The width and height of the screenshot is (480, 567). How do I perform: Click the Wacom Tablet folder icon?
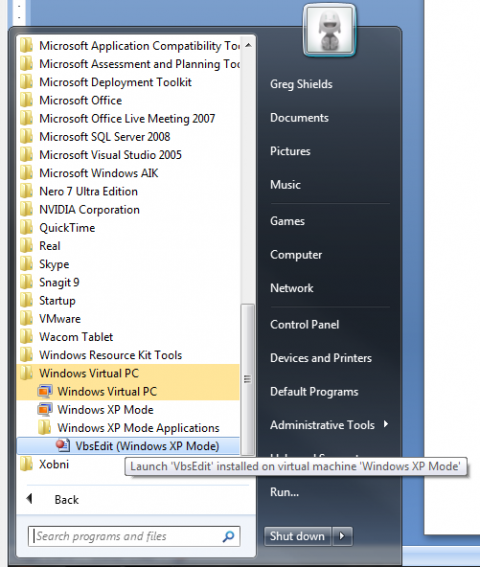(26, 337)
